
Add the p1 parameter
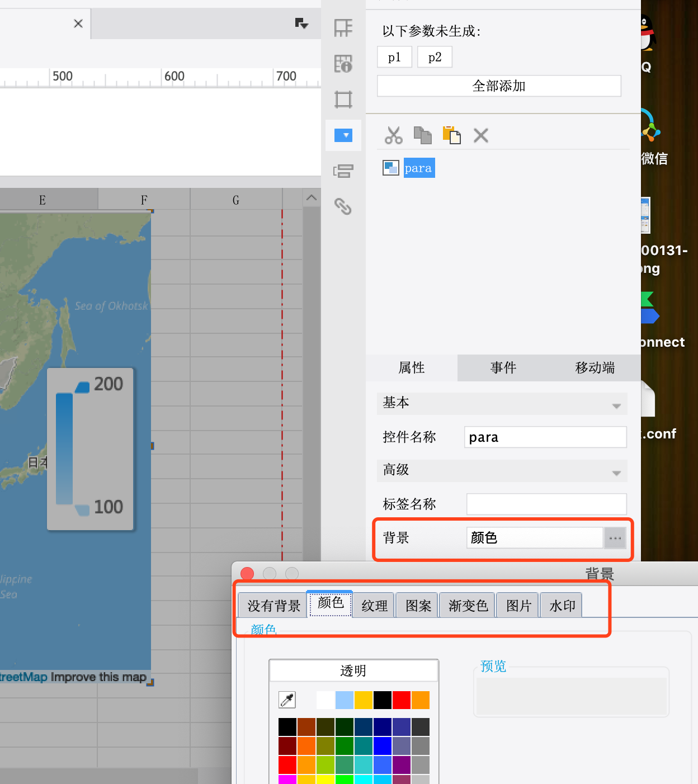point(394,57)
